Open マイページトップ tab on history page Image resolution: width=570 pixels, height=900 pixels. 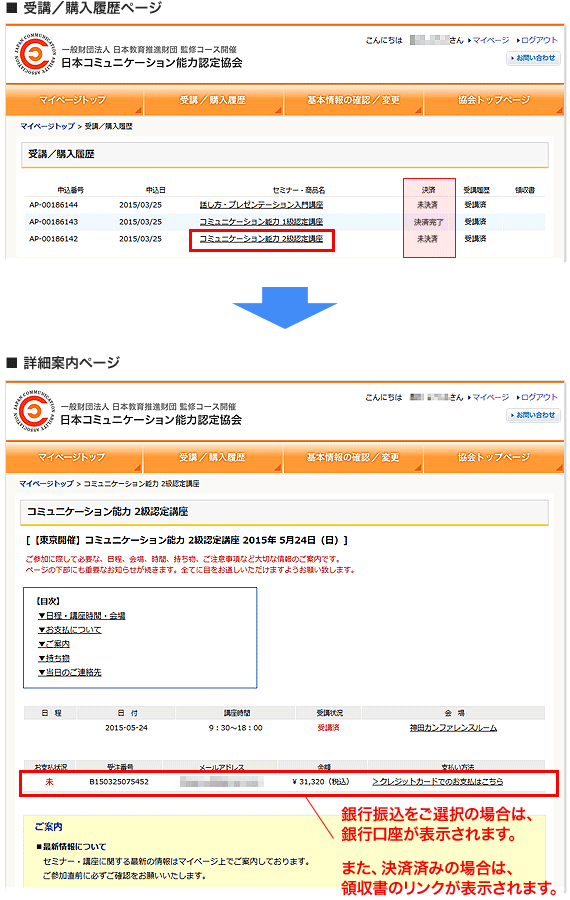pyautogui.click(x=74, y=100)
